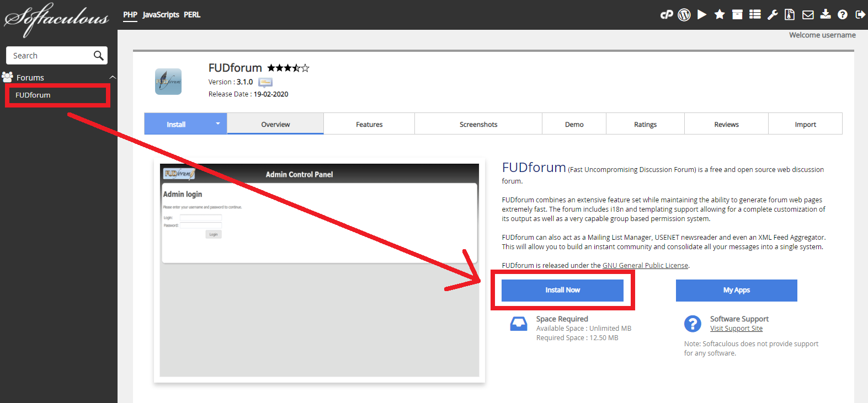Open the wrench settings icon
Screen dimensions: 868x403
pyautogui.click(x=773, y=15)
